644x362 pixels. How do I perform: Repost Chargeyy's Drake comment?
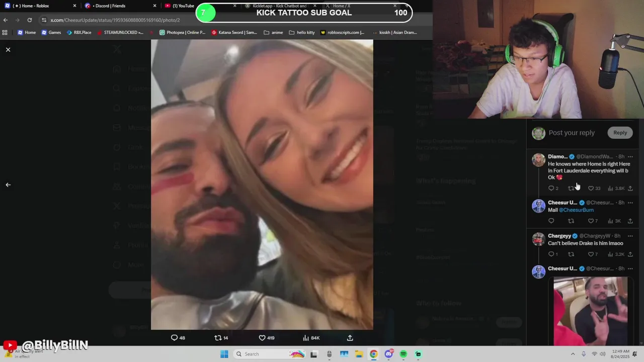click(x=571, y=254)
